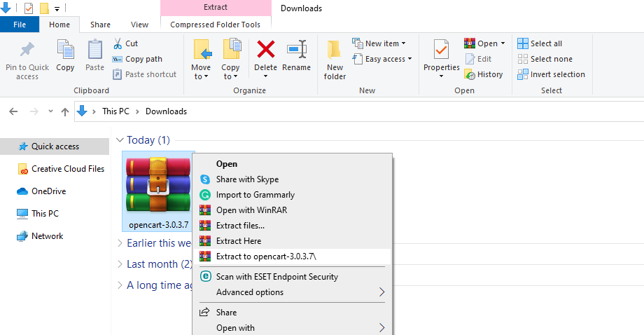The height and width of the screenshot is (335, 644).
Task: Click the Paste shortcut icon
Action: [x=118, y=74]
